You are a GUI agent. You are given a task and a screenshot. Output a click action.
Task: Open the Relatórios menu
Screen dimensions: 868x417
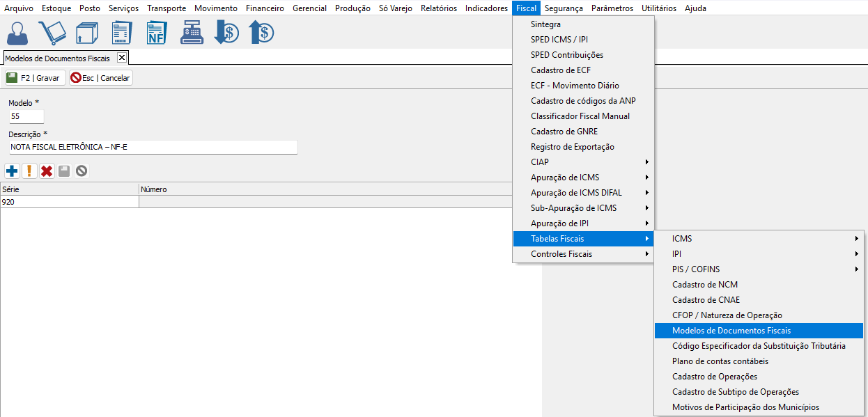click(x=439, y=8)
